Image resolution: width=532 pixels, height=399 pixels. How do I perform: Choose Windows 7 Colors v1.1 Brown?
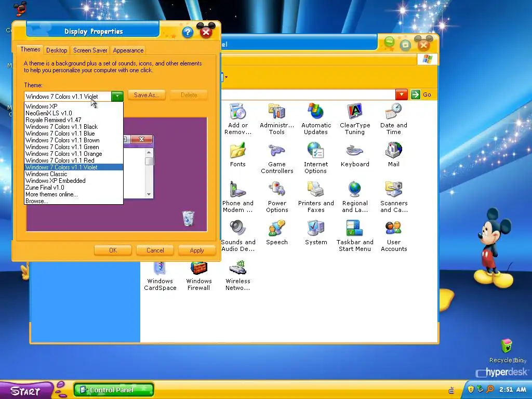(x=74, y=140)
